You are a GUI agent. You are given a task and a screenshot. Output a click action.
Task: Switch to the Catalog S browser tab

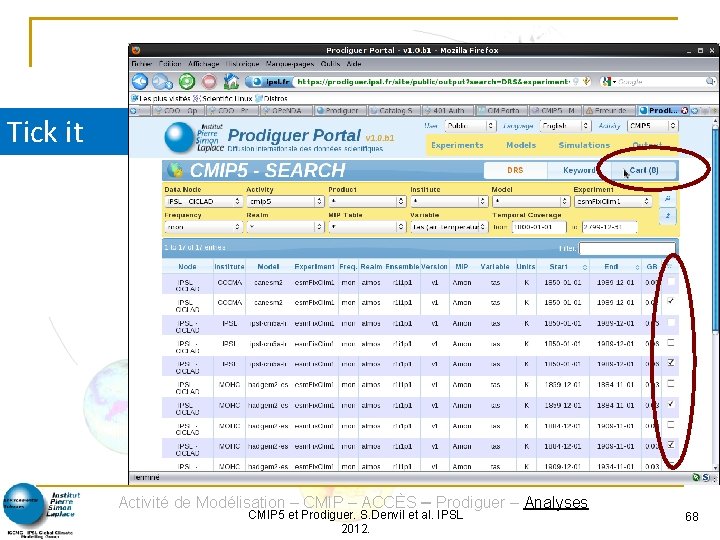(x=394, y=111)
